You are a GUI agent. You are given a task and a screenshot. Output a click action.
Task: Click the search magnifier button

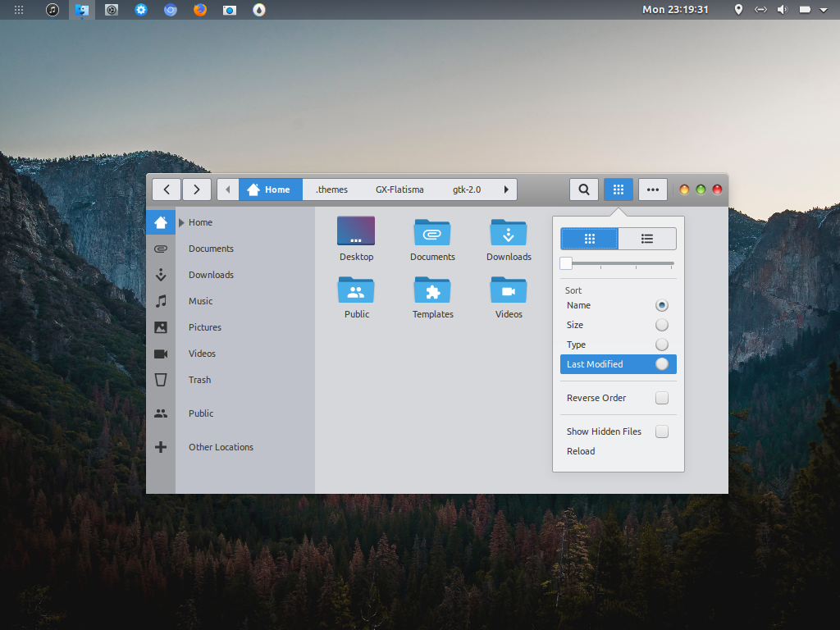click(x=583, y=189)
